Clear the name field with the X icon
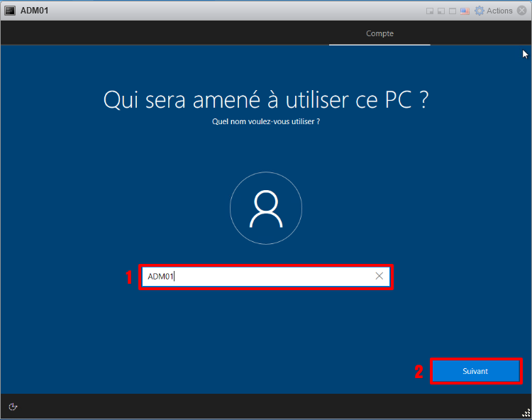The height and width of the screenshot is (420, 532). (x=379, y=276)
